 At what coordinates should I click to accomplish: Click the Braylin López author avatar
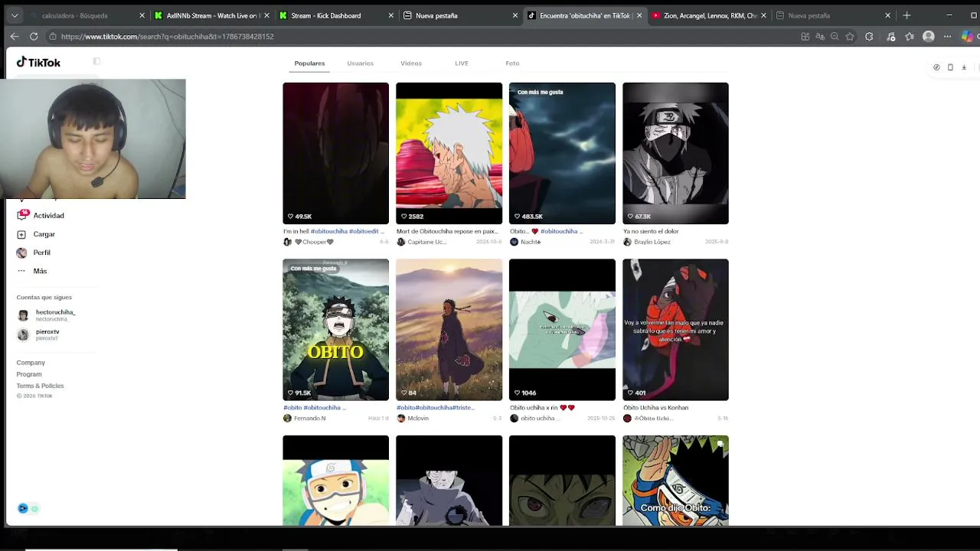click(x=627, y=242)
